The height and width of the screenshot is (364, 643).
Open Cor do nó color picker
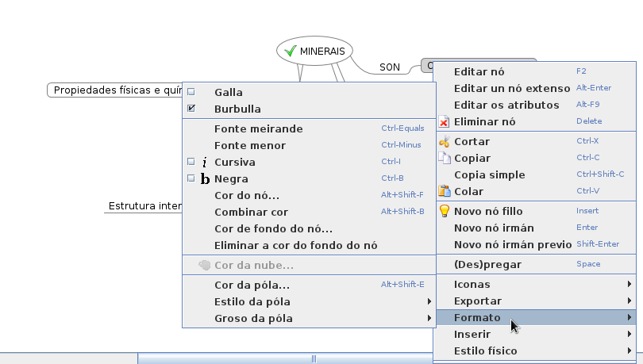point(246,195)
